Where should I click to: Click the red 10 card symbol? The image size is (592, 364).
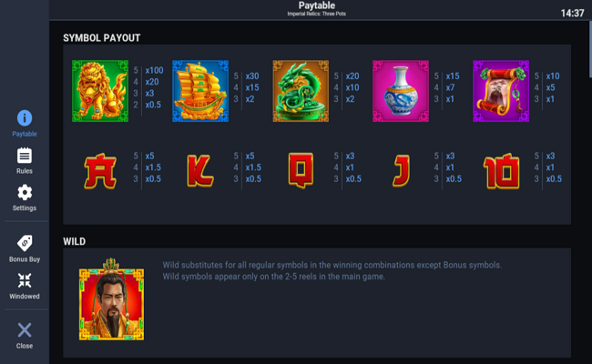[x=502, y=171]
